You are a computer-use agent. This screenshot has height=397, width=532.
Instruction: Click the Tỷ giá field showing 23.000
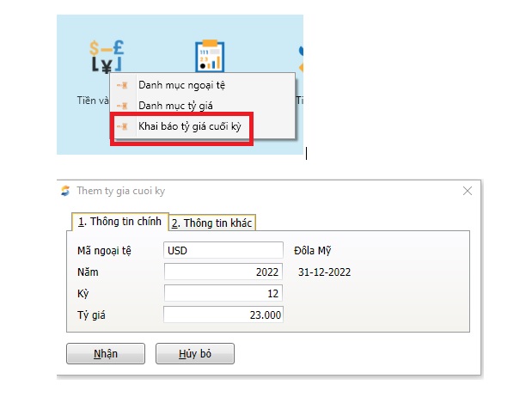223,315
